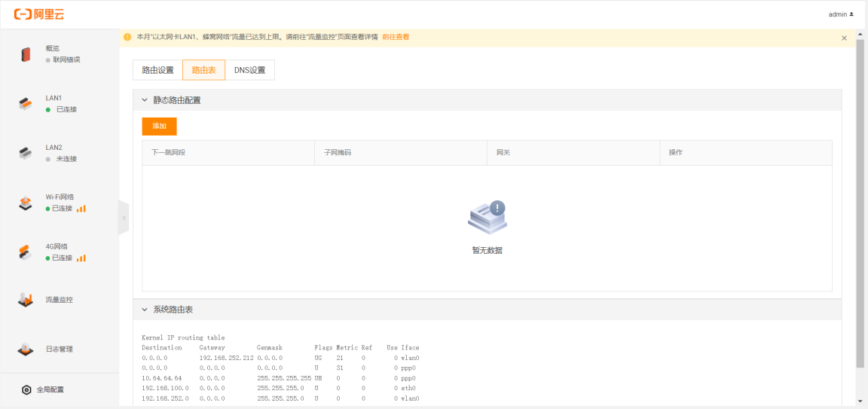
Task: Switch to the DNS设置 tab
Action: (x=249, y=70)
